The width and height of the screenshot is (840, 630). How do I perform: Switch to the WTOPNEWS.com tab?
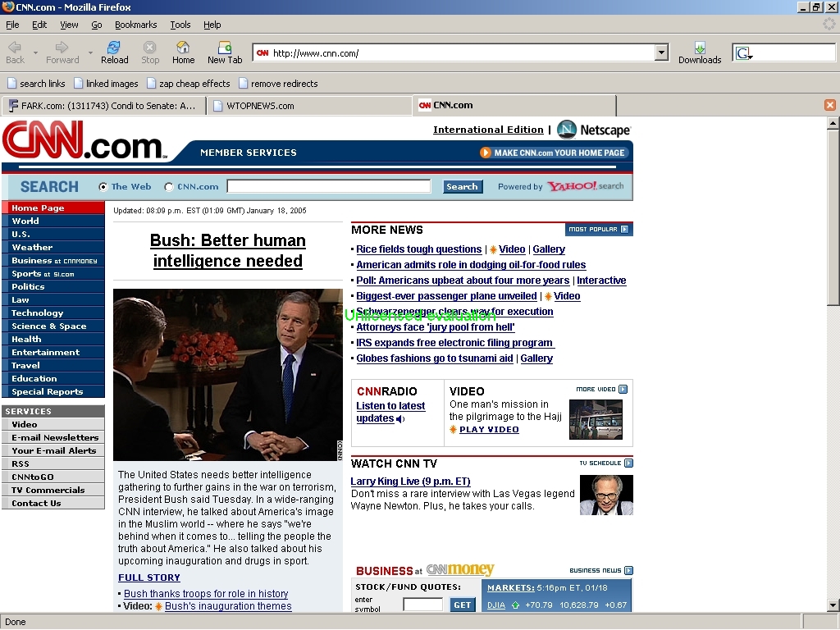click(x=309, y=106)
